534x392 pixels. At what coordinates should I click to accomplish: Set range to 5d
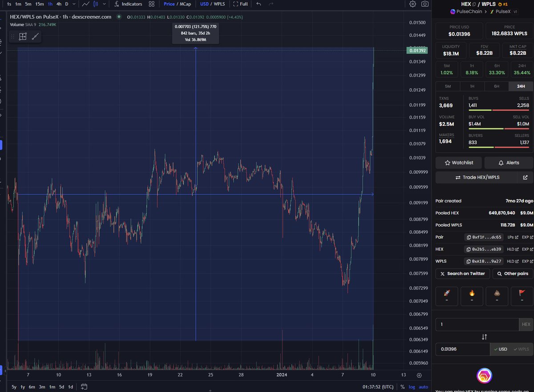coord(61,387)
